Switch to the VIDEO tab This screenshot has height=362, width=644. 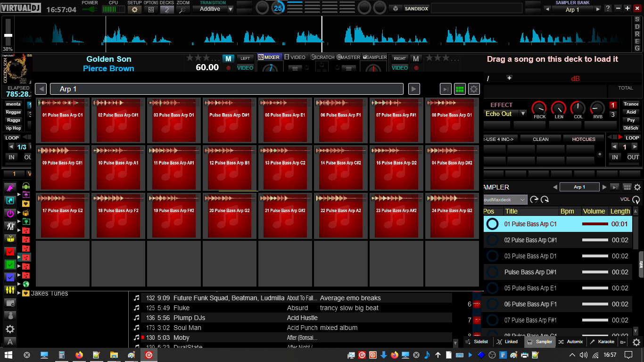295,57
